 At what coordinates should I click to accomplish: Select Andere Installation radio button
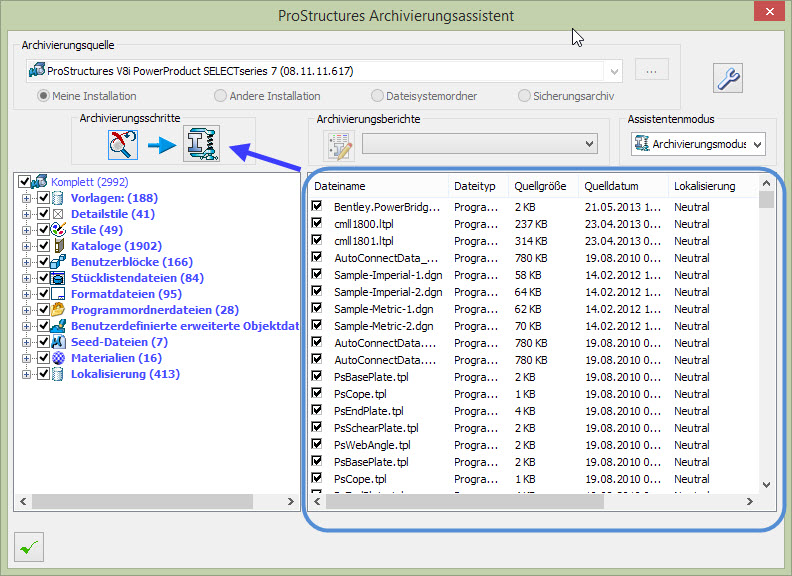[220, 96]
